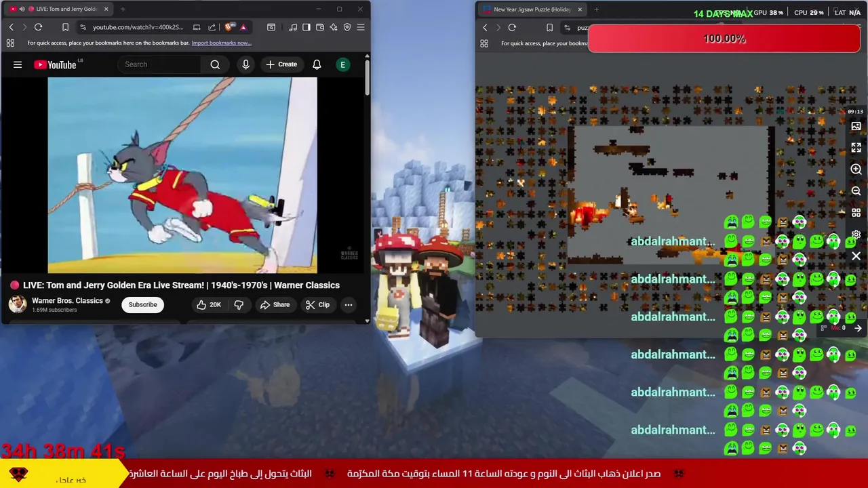Click the Clip button under the video
Viewport: 868px width, 488px height.
tap(317, 305)
